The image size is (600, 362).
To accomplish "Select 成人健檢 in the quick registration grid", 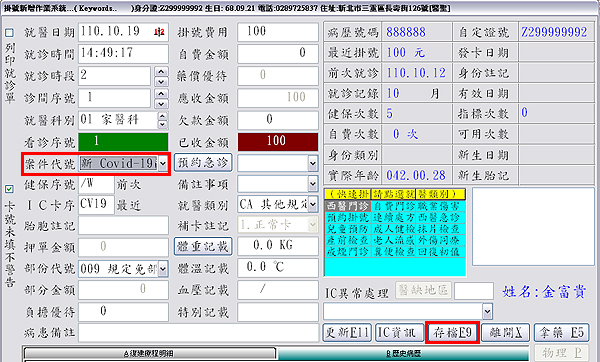I will click(393, 229).
